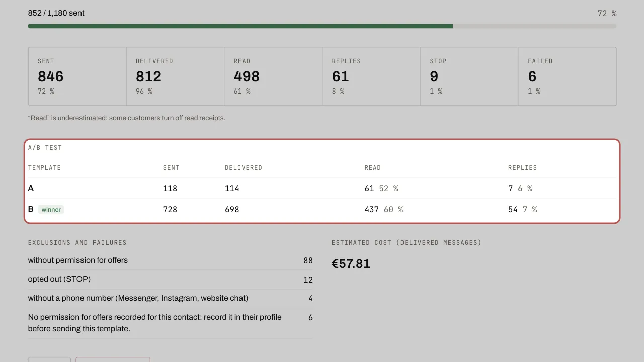Click the READ column header in the A/B table
This screenshot has height=362, width=644.
click(x=373, y=168)
